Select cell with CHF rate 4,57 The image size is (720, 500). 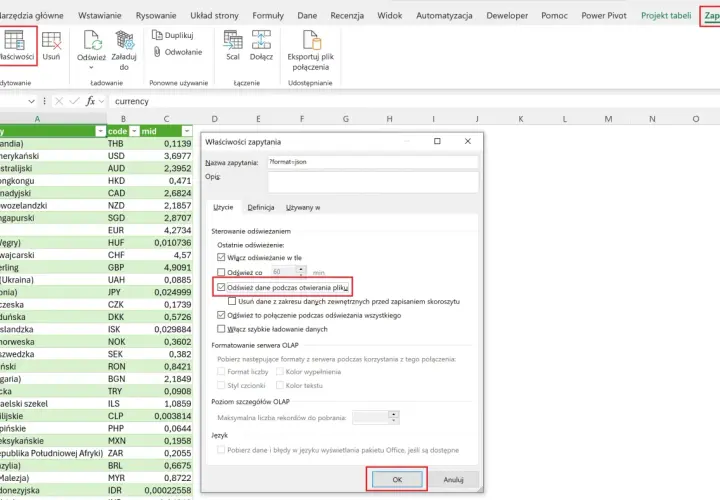tap(166, 255)
